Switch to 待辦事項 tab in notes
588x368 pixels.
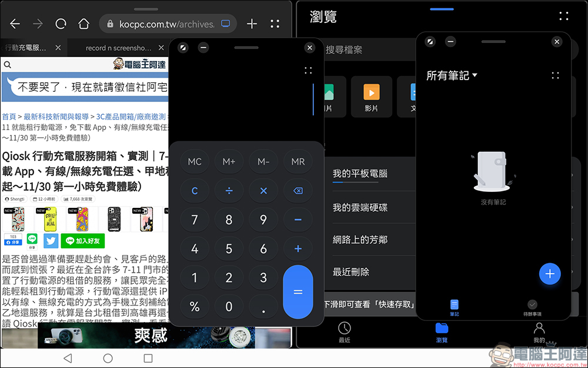tap(532, 307)
